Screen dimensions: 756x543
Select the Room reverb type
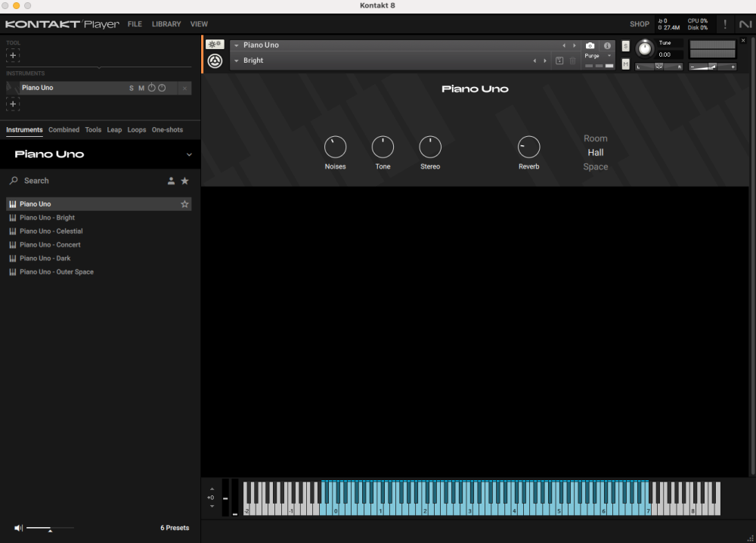click(x=596, y=138)
